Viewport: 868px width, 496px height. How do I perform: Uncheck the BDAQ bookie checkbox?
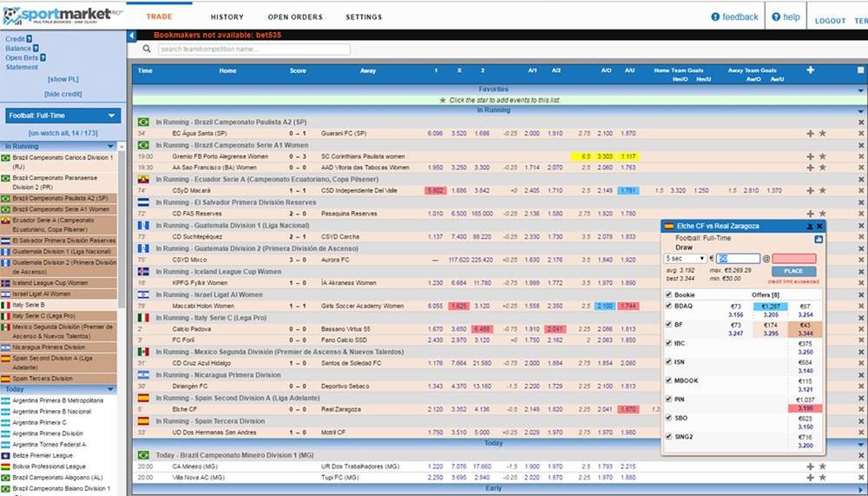pos(667,306)
